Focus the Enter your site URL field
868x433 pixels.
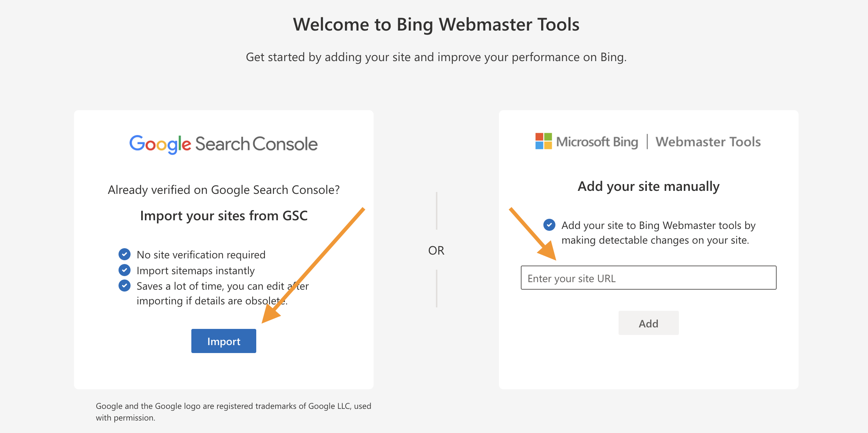(648, 278)
